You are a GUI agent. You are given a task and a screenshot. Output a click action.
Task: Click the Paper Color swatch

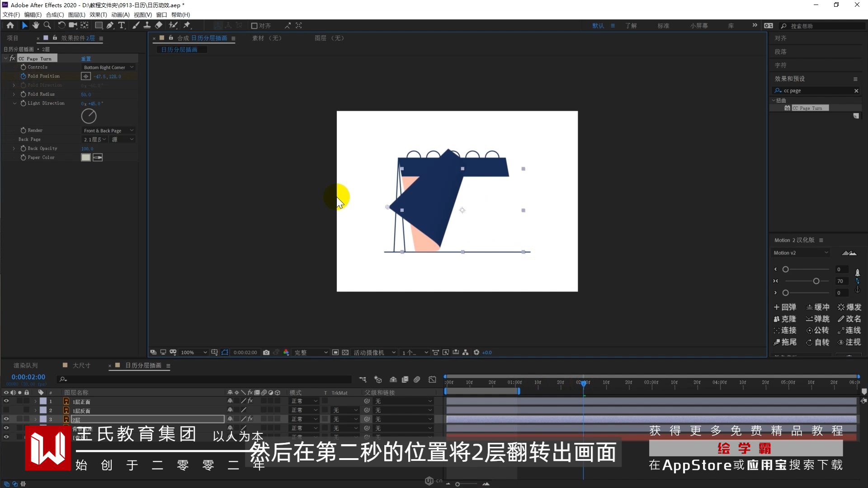tap(85, 157)
